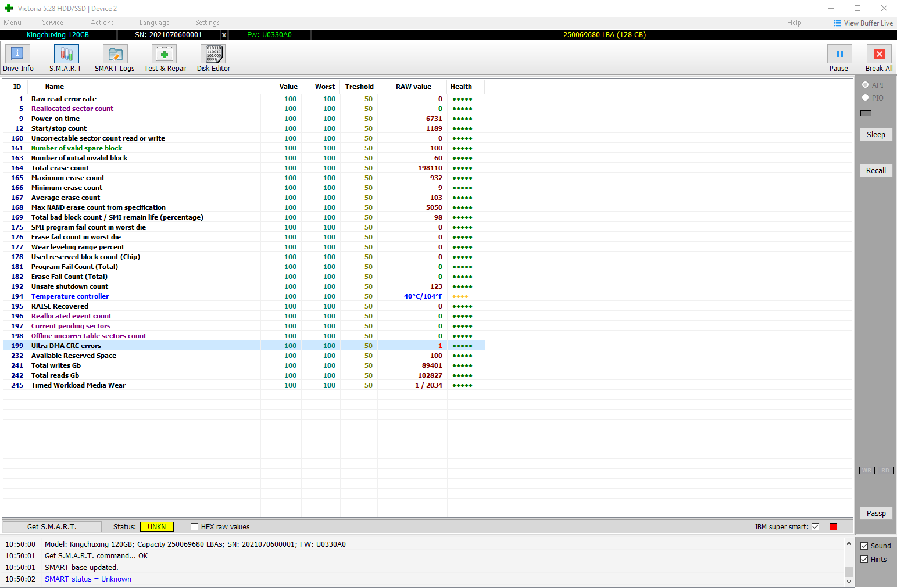
Task: Select the Total writes Gb row
Action: point(244,365)
